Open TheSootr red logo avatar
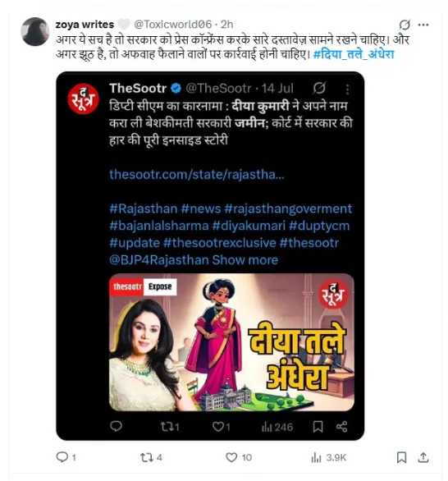This screenshot has height=481, width=448. [83, 98]
